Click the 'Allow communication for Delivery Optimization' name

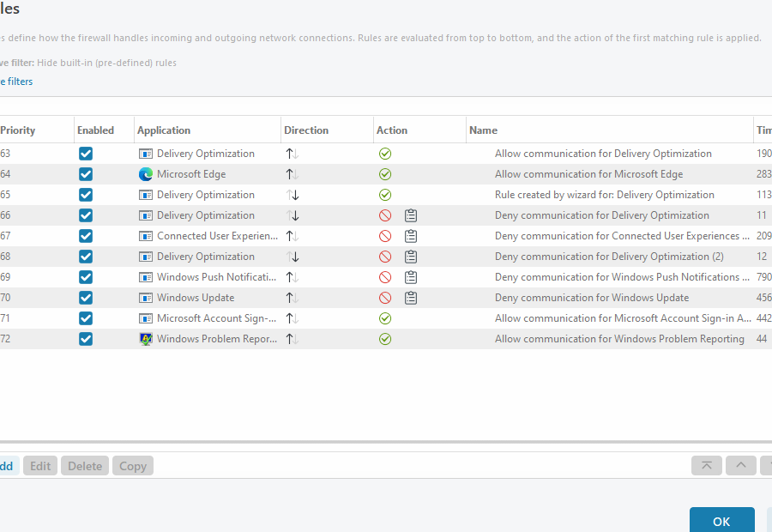coord(603,154)
